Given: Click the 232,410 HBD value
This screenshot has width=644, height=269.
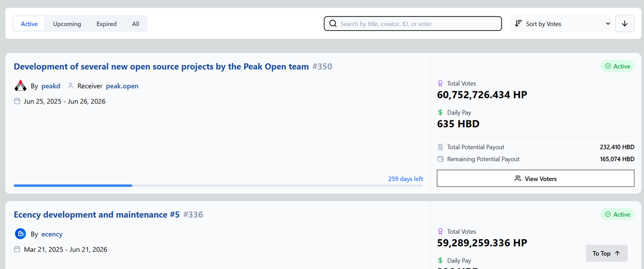Looking at the screenshot, I should pyautogui.click(x=617, y=147).
